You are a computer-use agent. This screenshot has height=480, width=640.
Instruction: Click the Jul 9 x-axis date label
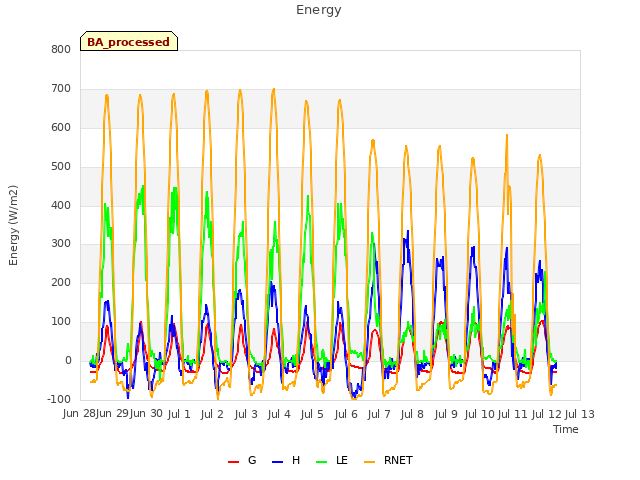click(446, 414)
